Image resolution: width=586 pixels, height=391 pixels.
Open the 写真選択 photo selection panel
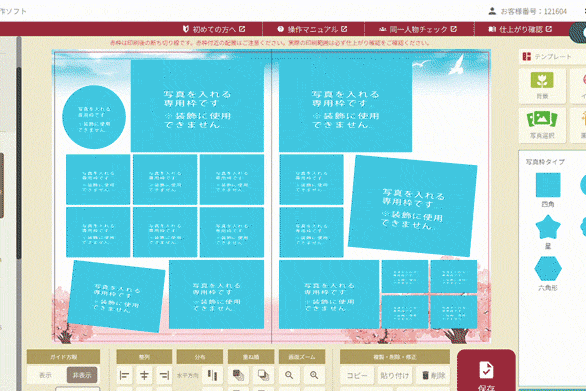coord(542,126)
